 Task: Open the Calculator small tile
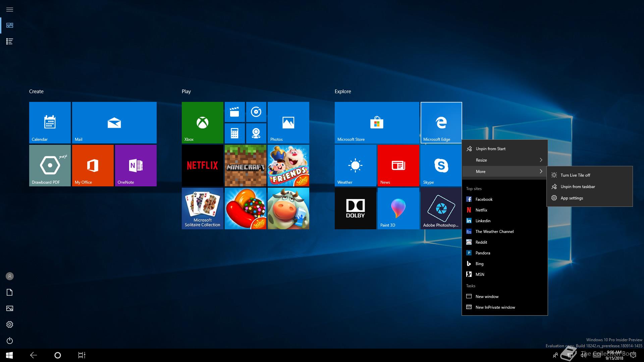click(234, 133)
